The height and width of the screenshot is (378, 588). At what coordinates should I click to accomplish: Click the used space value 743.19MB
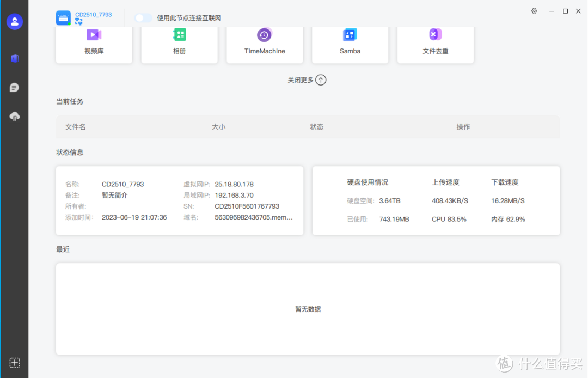[x=394, y=219]
